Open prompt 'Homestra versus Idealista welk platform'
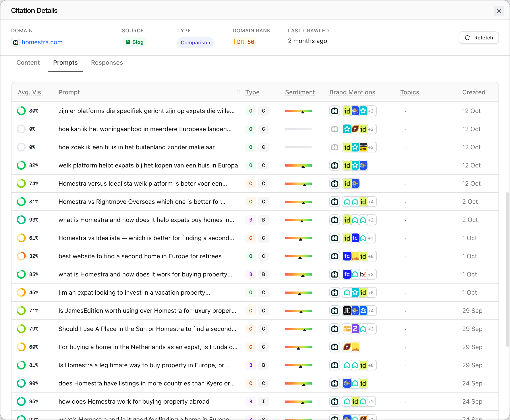This screenshot has height=420, width=510. pyautogui.click(x=143, y=183)
